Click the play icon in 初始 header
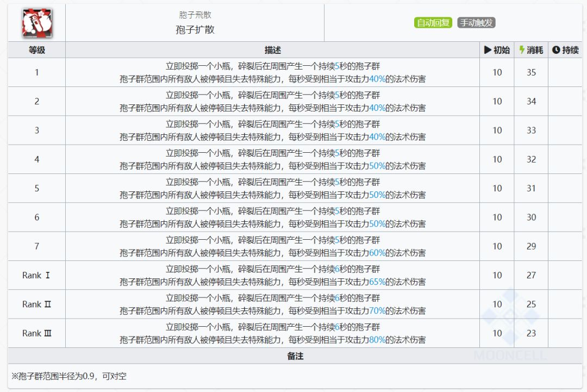This screenshot has height=392, width=587. coord(488,50)
